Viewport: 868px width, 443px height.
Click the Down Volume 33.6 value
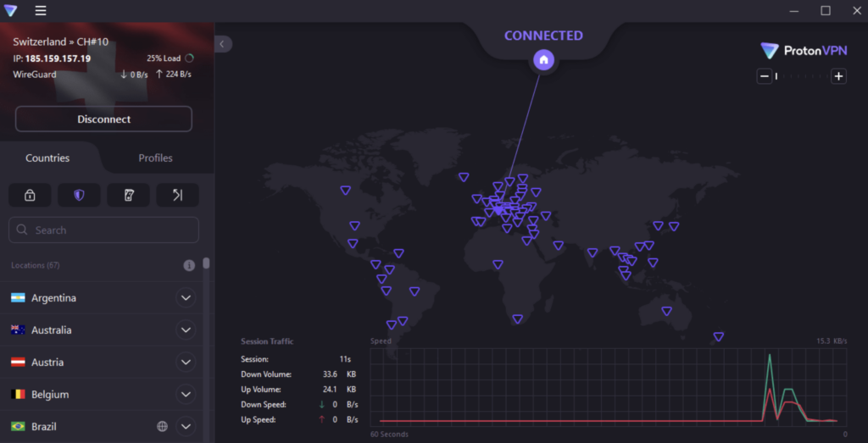point(331,374)
